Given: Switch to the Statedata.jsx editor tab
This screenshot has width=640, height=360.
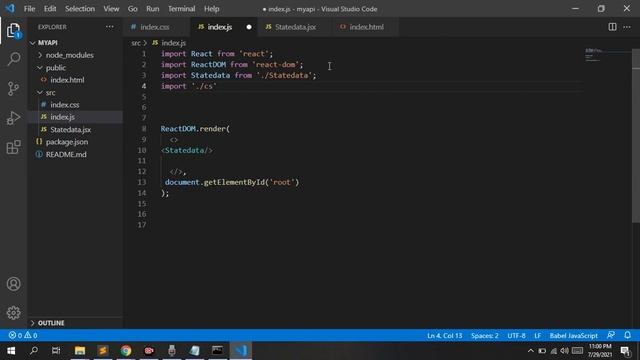Looking at the screenshot, I should (x=295, y=27).
